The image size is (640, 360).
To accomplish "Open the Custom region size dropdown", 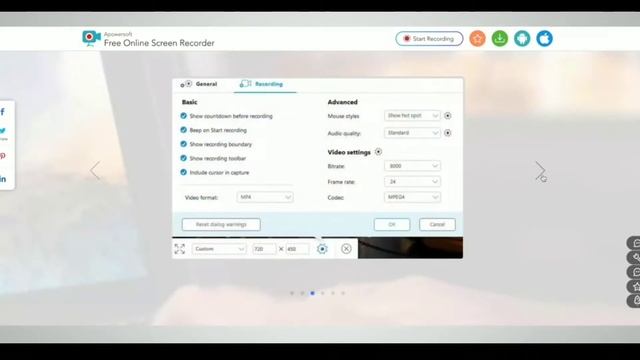I will pyautogui.click(x=219, y=249).
